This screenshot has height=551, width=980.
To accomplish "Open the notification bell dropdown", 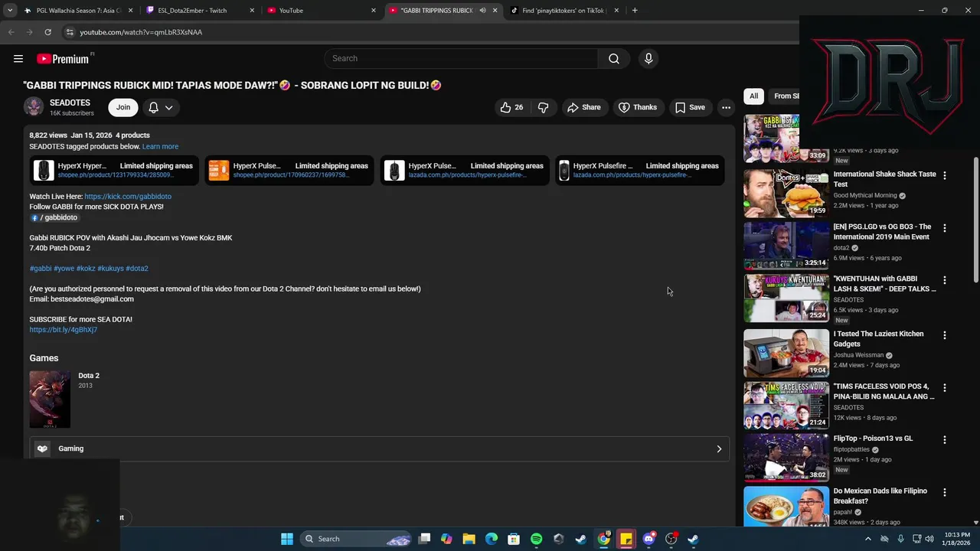I will pyautogui.click(x=161, y=108).
